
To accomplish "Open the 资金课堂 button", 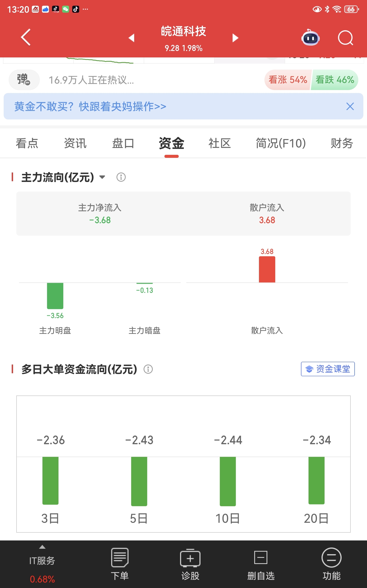I will point(328,369).
